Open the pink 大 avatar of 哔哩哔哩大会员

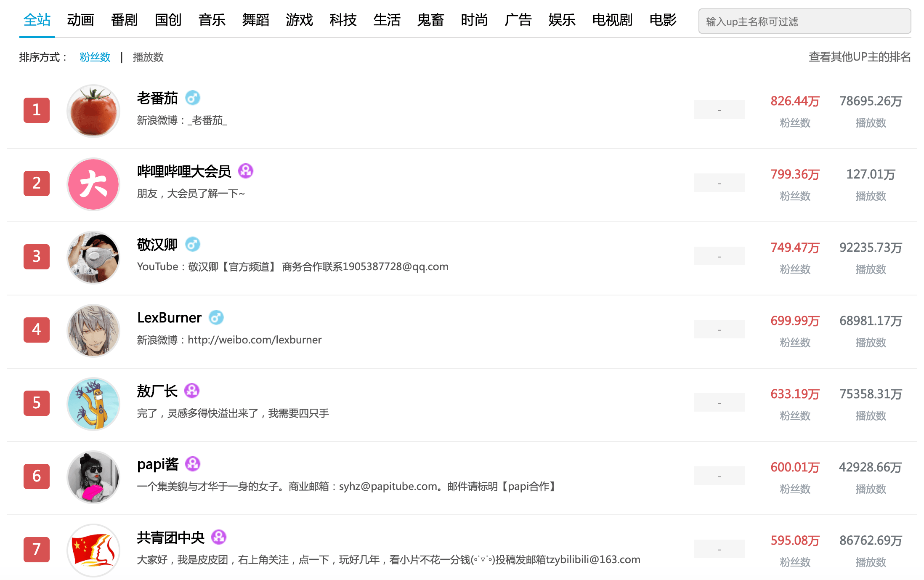click(93, 184)
